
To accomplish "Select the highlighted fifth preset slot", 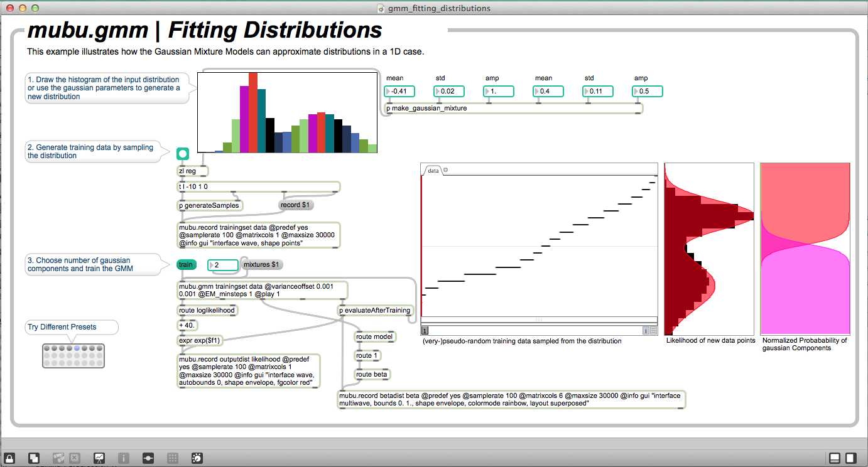I will (x=77, y=348).
